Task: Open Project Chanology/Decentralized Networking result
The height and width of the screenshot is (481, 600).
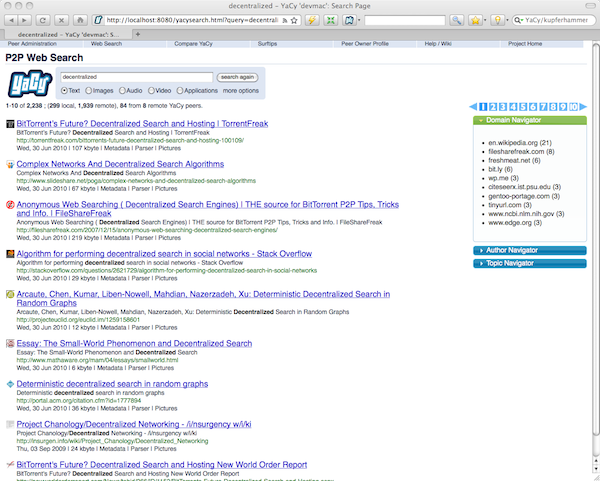Action: tap(134, 424)
